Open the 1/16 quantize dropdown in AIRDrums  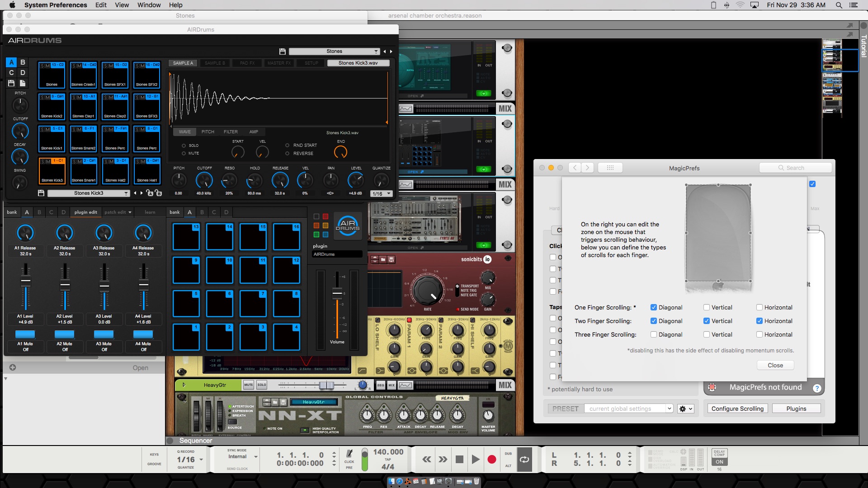pos(381,193)
